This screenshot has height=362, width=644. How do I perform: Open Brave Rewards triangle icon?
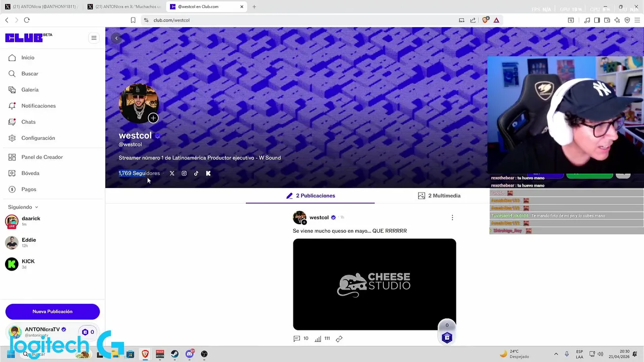tap(496, 20)
